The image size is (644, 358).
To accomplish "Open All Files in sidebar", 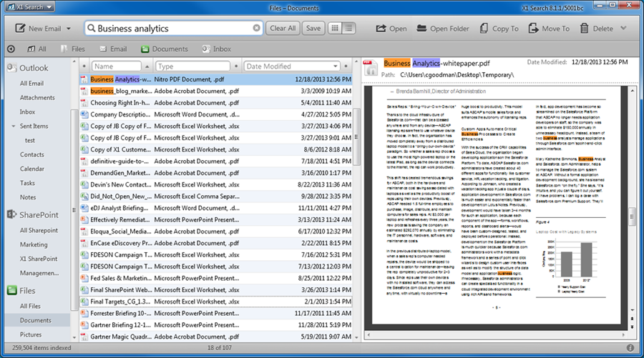I will point(30,306).
